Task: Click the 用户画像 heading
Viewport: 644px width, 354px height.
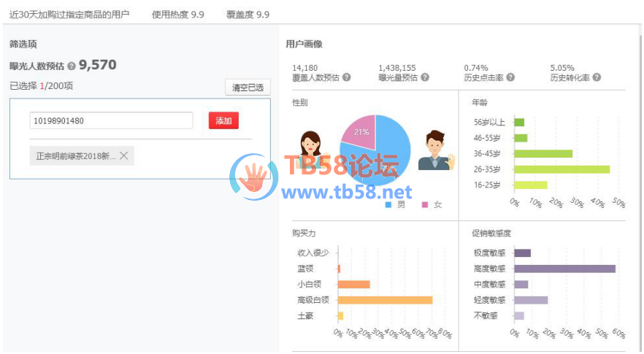Action: [x=304, y=44]
